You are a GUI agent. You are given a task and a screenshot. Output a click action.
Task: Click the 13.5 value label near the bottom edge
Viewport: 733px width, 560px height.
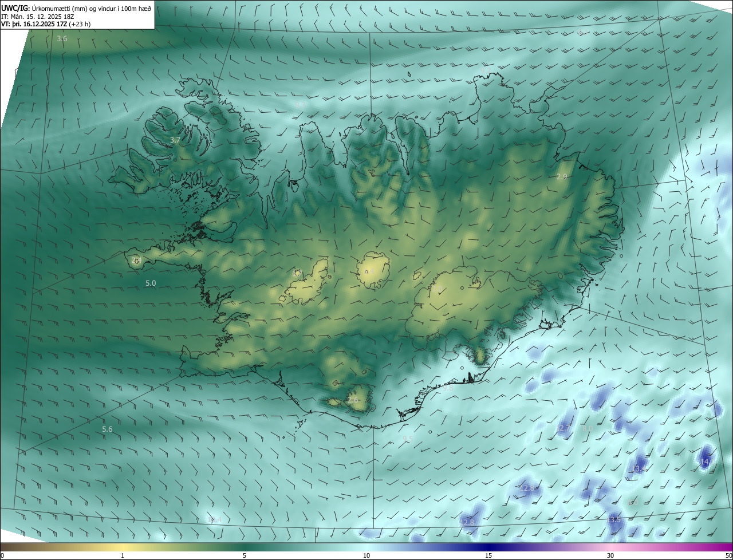tap(614, 519)
